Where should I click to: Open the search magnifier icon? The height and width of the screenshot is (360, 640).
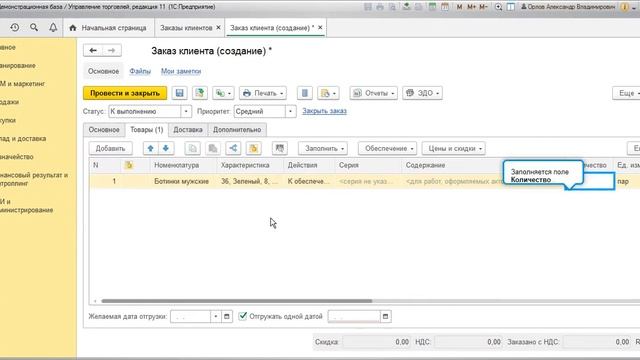(x=34, y=27)
